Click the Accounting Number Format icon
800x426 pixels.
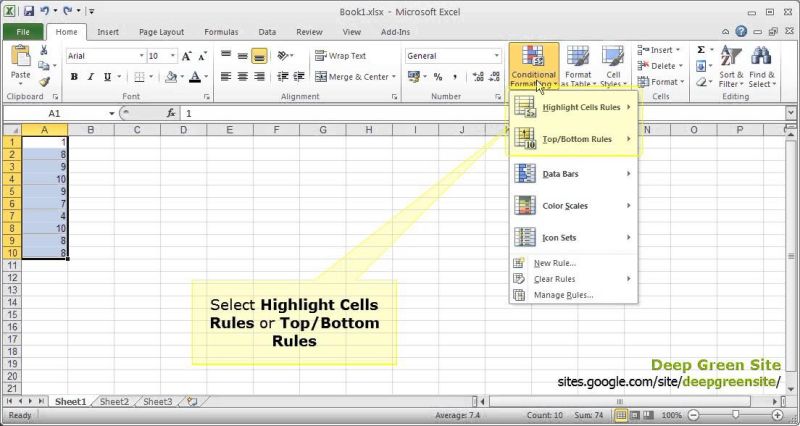pos(413,77)
